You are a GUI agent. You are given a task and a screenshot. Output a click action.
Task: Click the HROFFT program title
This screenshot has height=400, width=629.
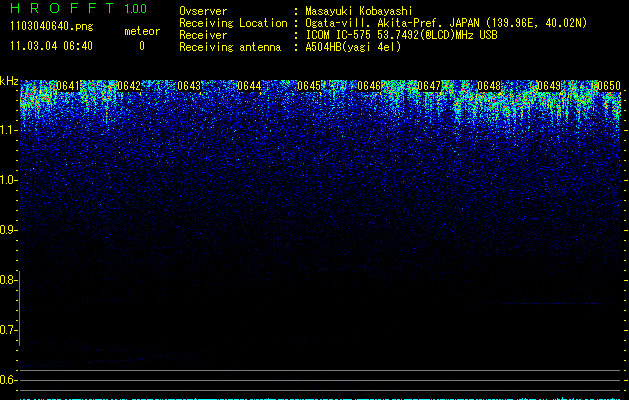pos(62,8)
